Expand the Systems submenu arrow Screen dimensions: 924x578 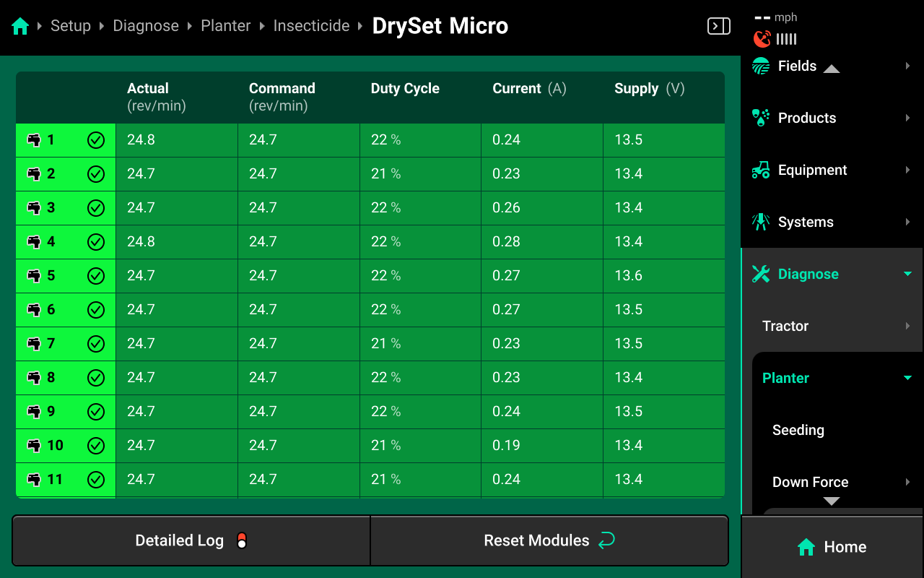click(x=907, y=222)
